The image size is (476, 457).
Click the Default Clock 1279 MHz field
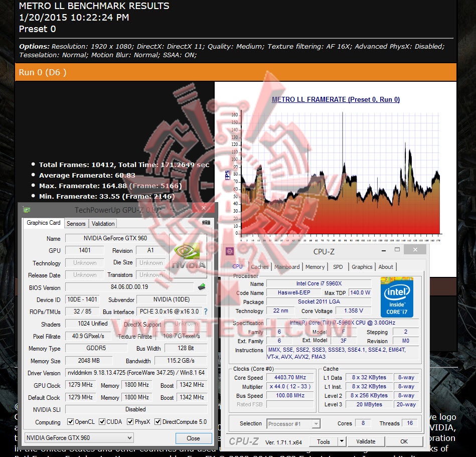pyautogui.click(x=80, y=397)
